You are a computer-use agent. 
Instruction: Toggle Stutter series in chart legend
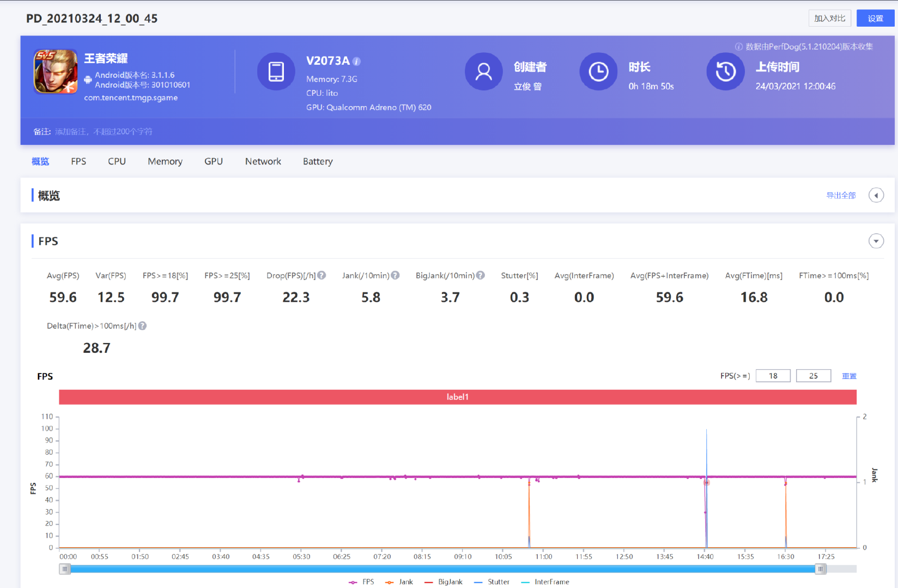coord(492,582)
